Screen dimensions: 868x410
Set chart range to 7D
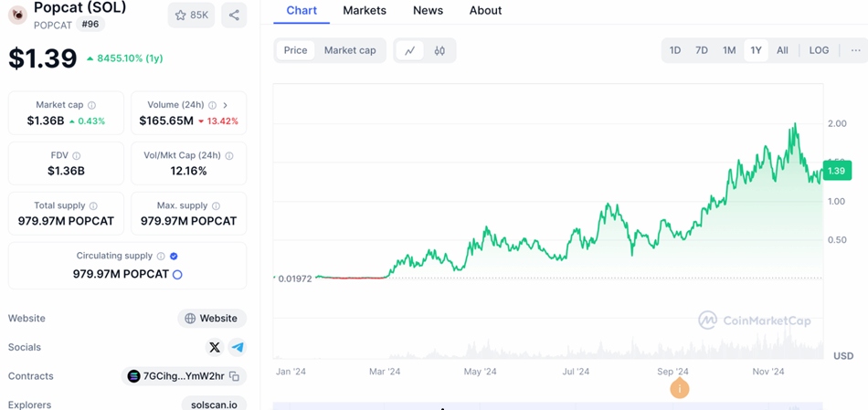702,50
